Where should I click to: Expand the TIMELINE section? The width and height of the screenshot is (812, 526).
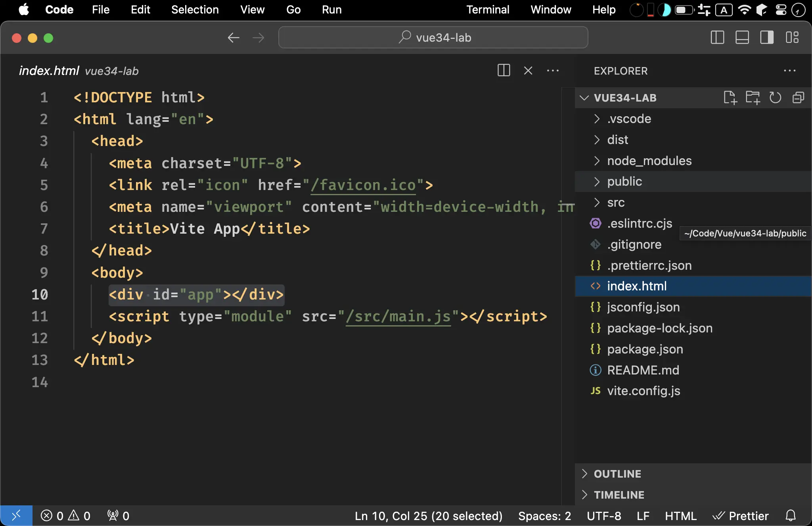pos(693,495)
